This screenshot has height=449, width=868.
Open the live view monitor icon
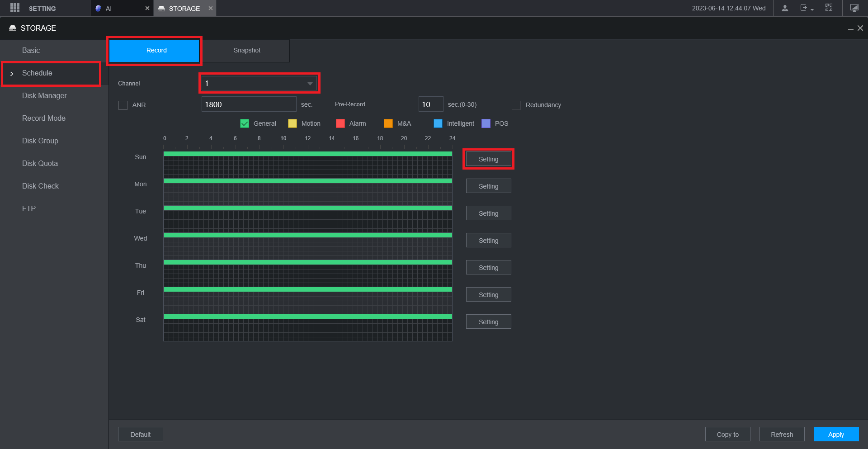click(854, 8)
